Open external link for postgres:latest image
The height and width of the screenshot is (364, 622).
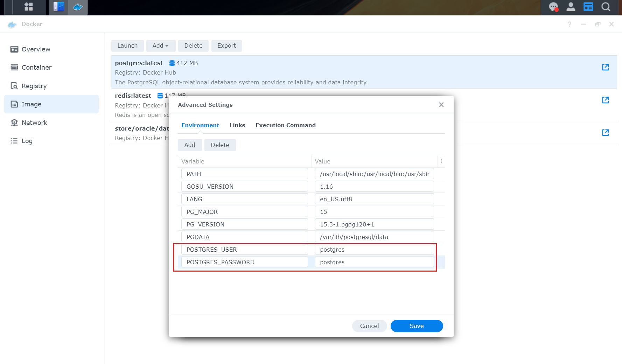606,67
